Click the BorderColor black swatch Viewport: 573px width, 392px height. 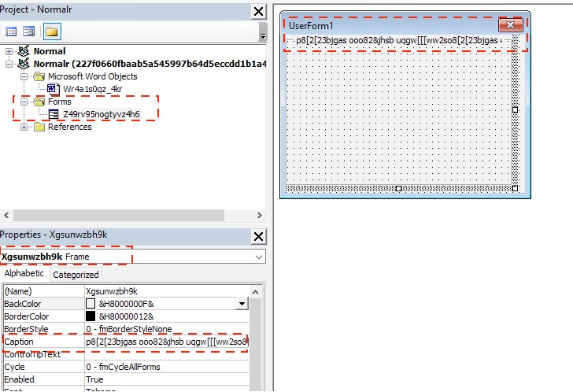click(x=91, y=316)
